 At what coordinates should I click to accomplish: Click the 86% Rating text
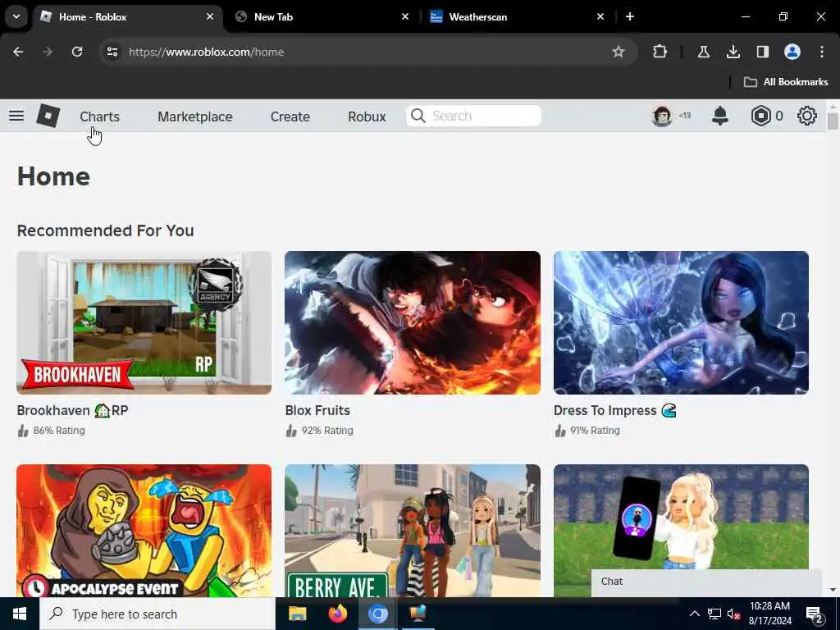coord(59,430)
